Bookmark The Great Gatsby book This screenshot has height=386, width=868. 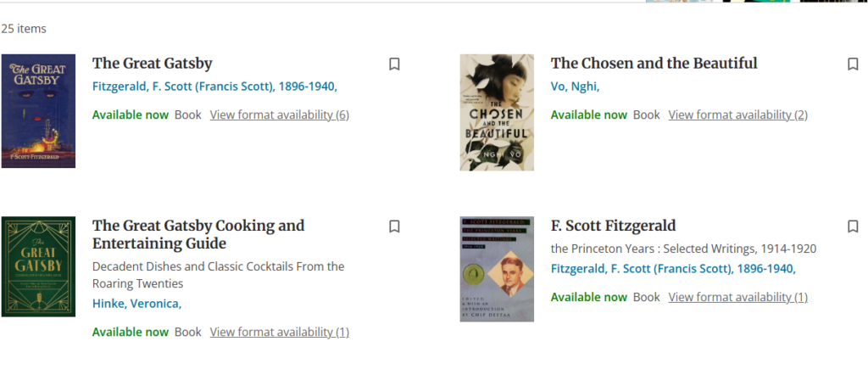[394, 64]
